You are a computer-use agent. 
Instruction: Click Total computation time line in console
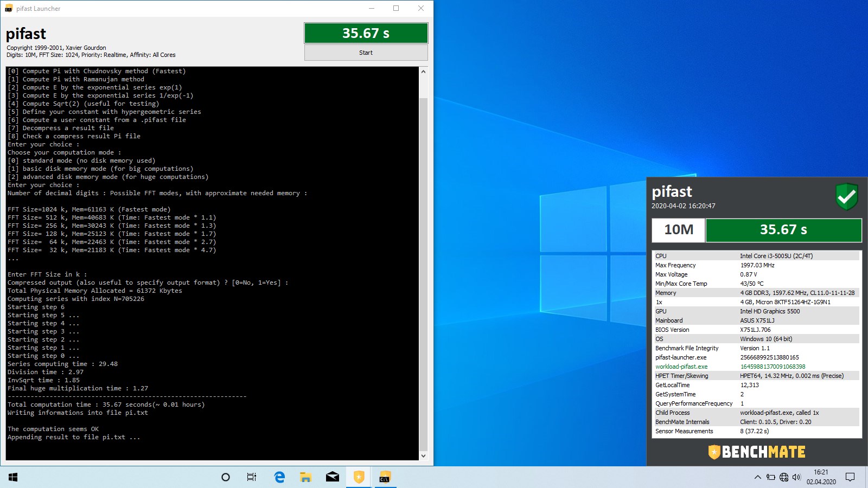click(106, 404)
